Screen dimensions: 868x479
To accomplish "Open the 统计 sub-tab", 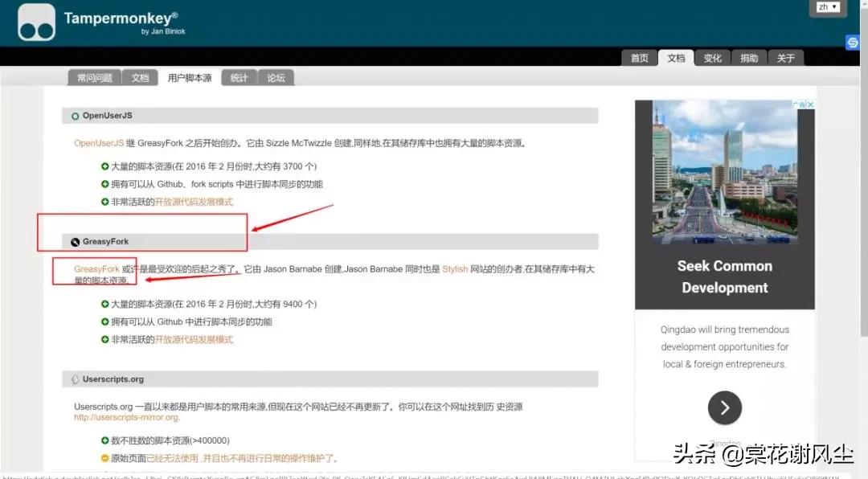I will point(240,78).
